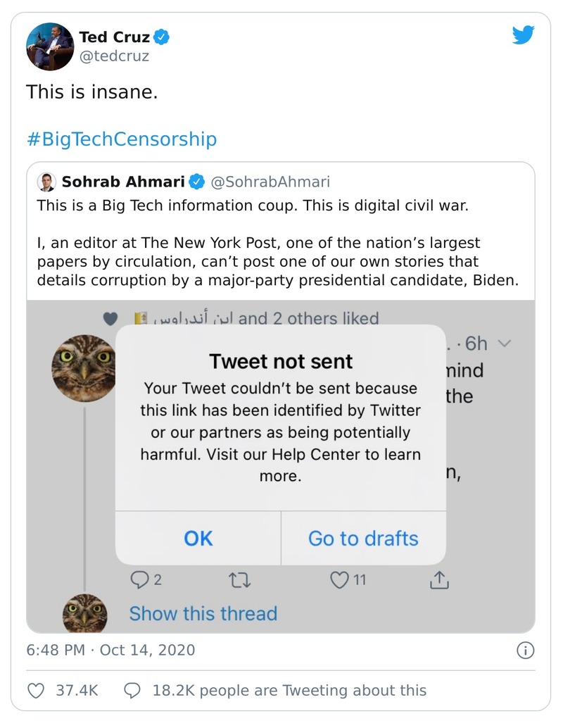This screenshot has height=728, width=563.
Task: Click the top owl avatar
Action: (x=83, y=368)
